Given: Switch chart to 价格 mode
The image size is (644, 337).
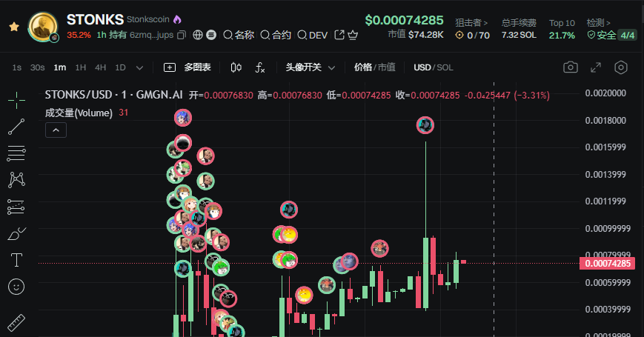Looking at the screenshot, I should tap(363, 67).
